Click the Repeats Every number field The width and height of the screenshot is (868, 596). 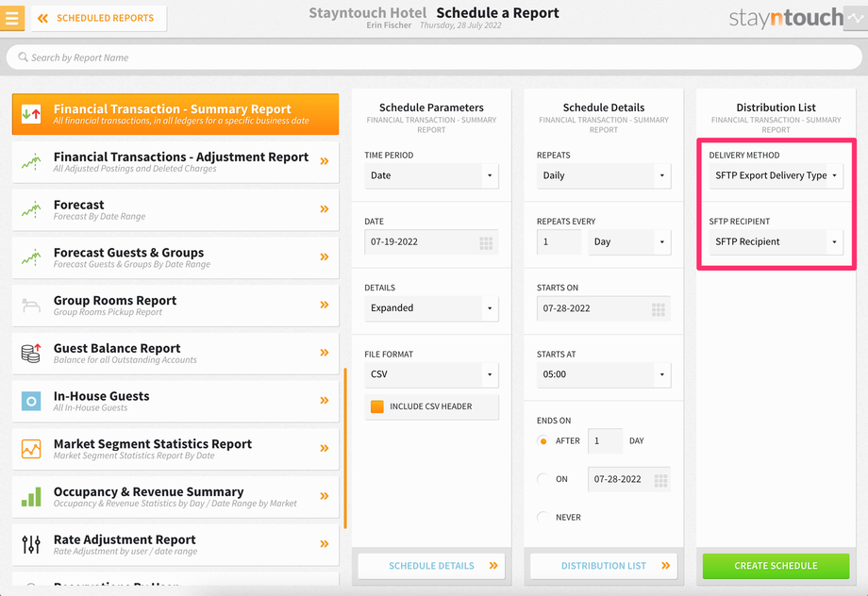point(559,241)
